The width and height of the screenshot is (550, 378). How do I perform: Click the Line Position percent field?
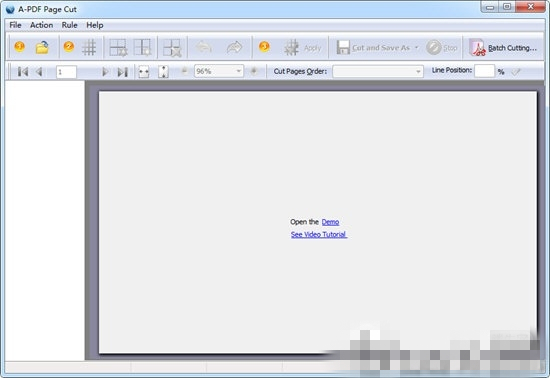point(484,71)
